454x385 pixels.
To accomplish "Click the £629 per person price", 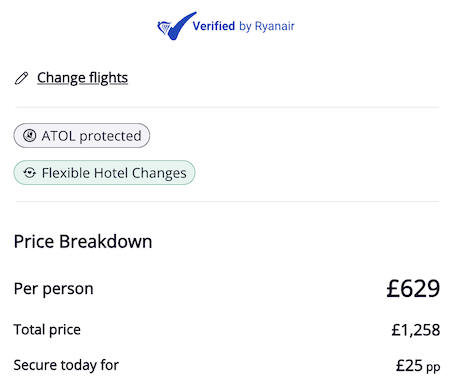I will pyautogui.click(x=413, y=289).
